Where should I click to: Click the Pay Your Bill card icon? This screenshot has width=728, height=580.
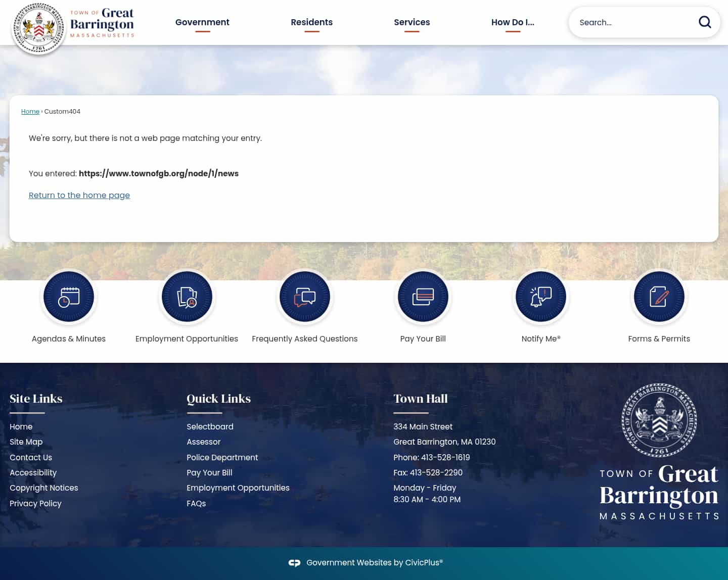pos(423,297)
